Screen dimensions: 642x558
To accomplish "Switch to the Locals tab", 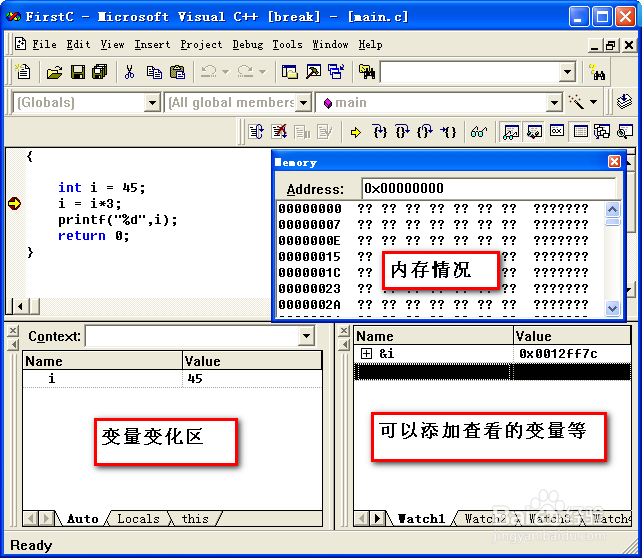I will pyautogui.click(x=138, y=519).
